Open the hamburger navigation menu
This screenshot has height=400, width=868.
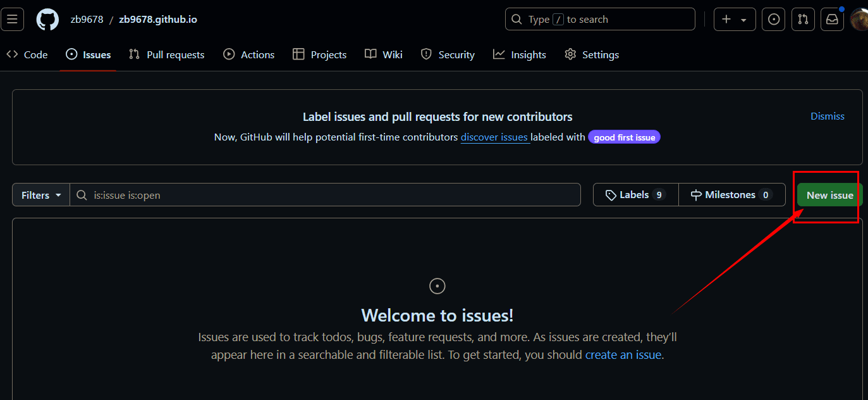(13, 20)
